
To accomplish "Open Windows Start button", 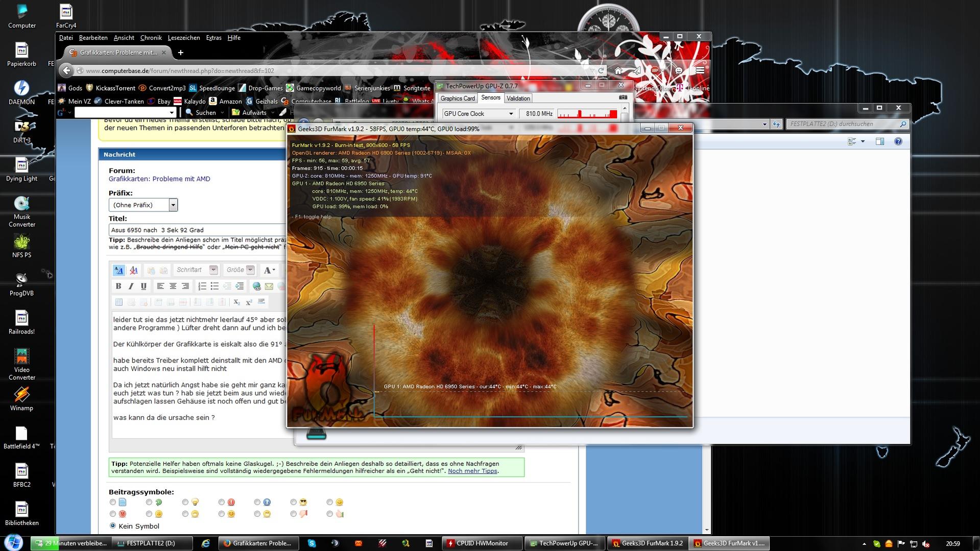I will pyautogui.click(x=14, y=542).
